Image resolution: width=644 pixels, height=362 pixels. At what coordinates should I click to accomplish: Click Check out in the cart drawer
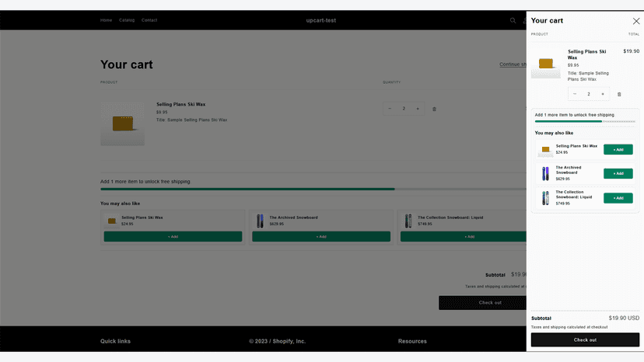point(585,339)
